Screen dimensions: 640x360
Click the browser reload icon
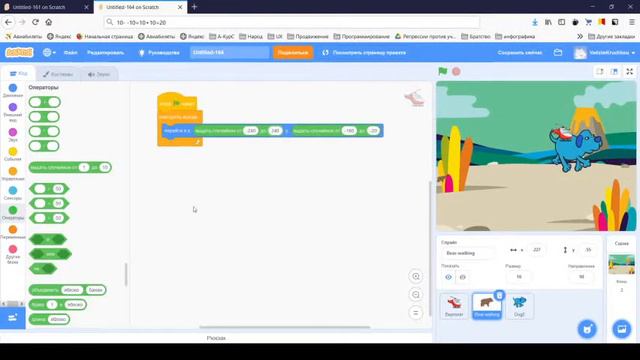click(x=36, y=22)
